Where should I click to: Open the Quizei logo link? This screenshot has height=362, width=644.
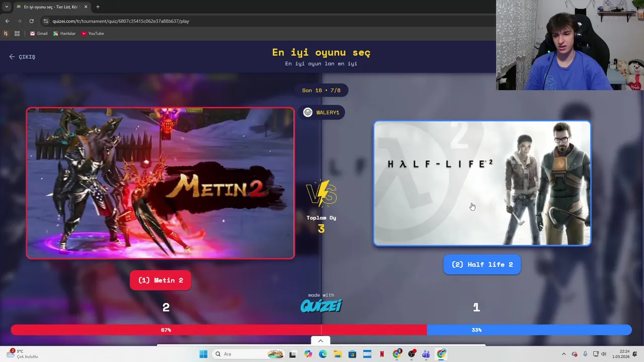click(x=321, y=305)
